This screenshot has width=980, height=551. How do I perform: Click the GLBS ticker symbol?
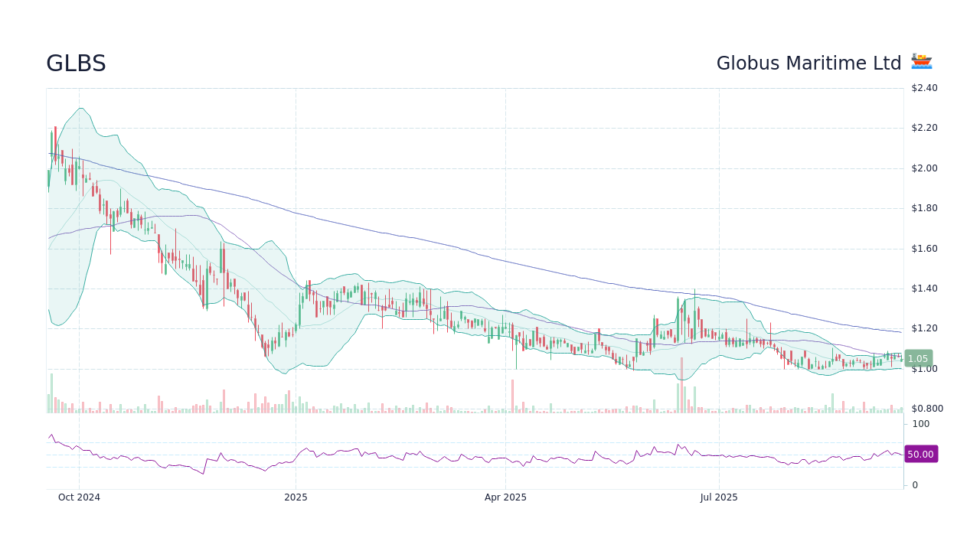tap(76, 64)
